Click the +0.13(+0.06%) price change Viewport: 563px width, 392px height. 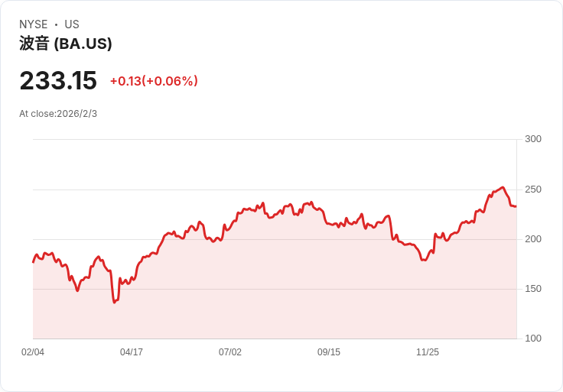click(x=154, y=81)
